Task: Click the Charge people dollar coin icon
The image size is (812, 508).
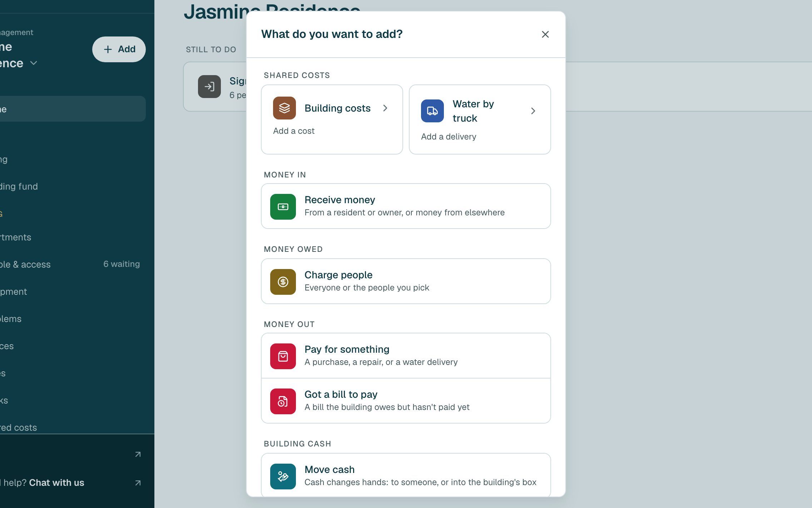Action: [283, 282]
